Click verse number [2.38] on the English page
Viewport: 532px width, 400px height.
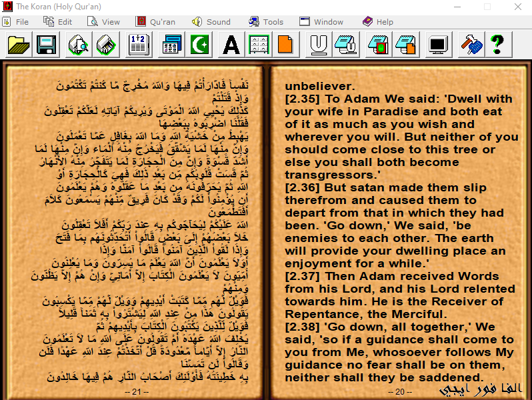coord(302,327)
